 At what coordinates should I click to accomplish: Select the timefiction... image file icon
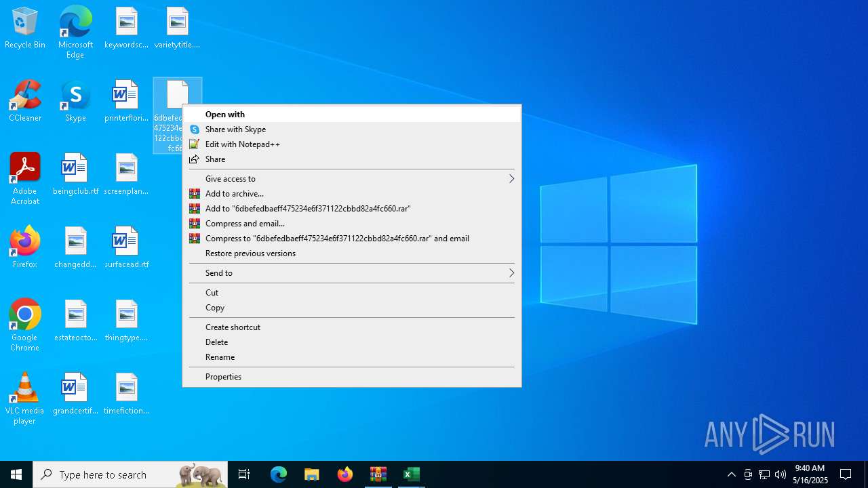tap(126, 394)
